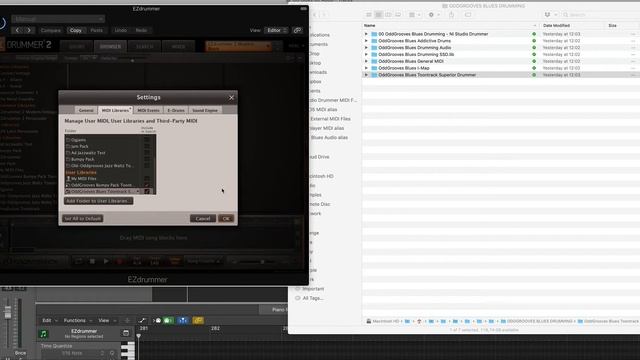Open the General settings tab
This screenshot has height=360, width=640.
click(86, 110)
